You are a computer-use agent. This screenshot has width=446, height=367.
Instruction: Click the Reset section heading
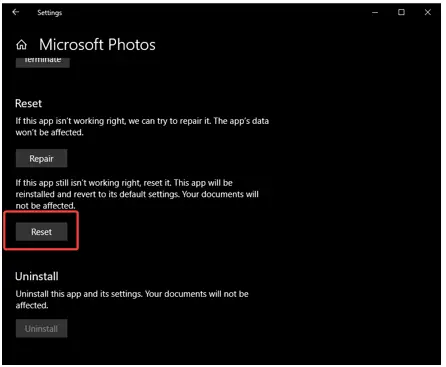click(29, 104)
